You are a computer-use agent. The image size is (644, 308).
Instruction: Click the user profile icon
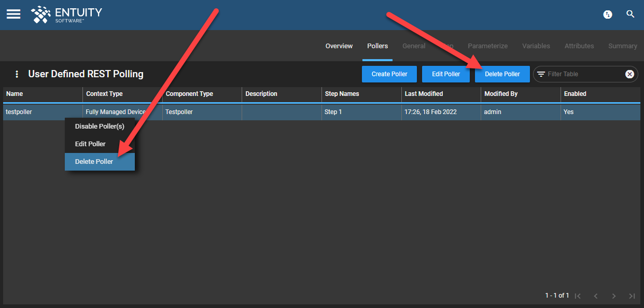[607, 15]
